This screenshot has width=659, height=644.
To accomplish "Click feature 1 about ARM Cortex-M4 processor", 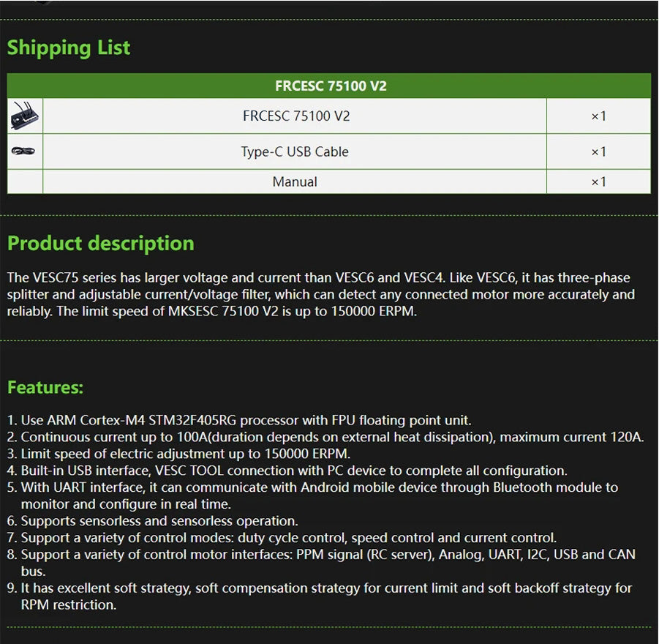I will point(239,420).
